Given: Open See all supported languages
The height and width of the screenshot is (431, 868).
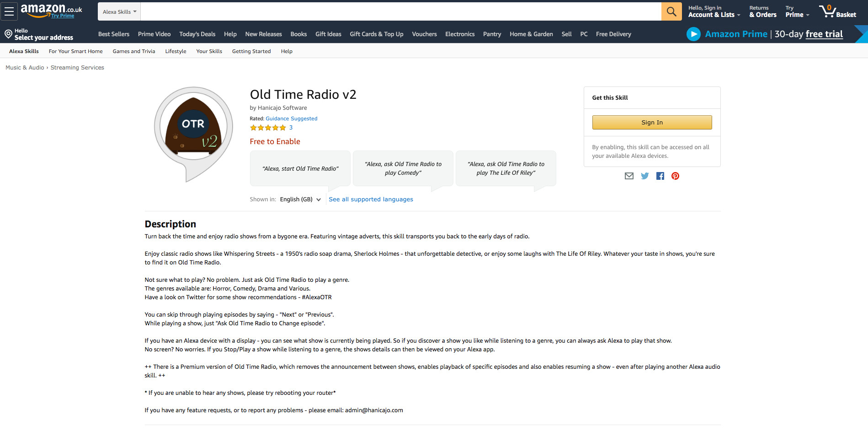Looking at the screenshot, I should [370, 199].
